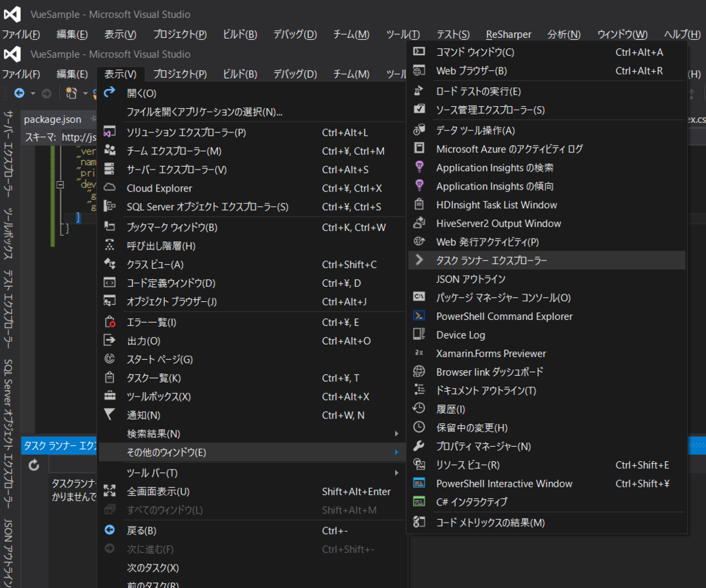Open the 分析(N) menu
The width and height of the screenshot is (706, 588).
coord(564,34)
